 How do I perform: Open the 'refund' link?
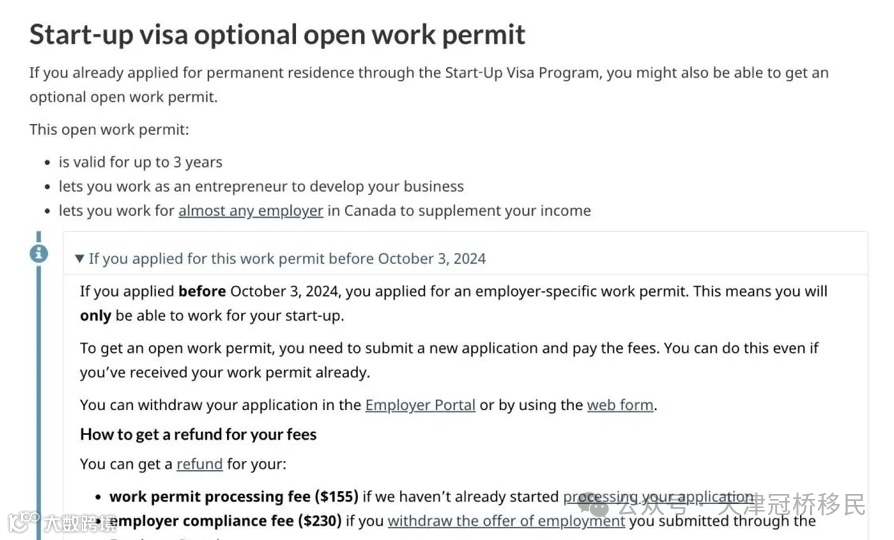pos(200,464)
